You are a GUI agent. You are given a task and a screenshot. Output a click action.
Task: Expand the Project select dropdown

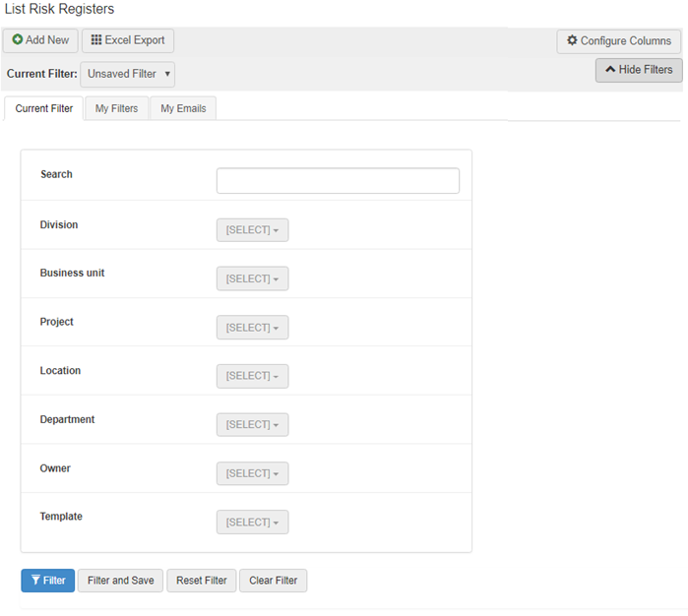tap(252, 328)
